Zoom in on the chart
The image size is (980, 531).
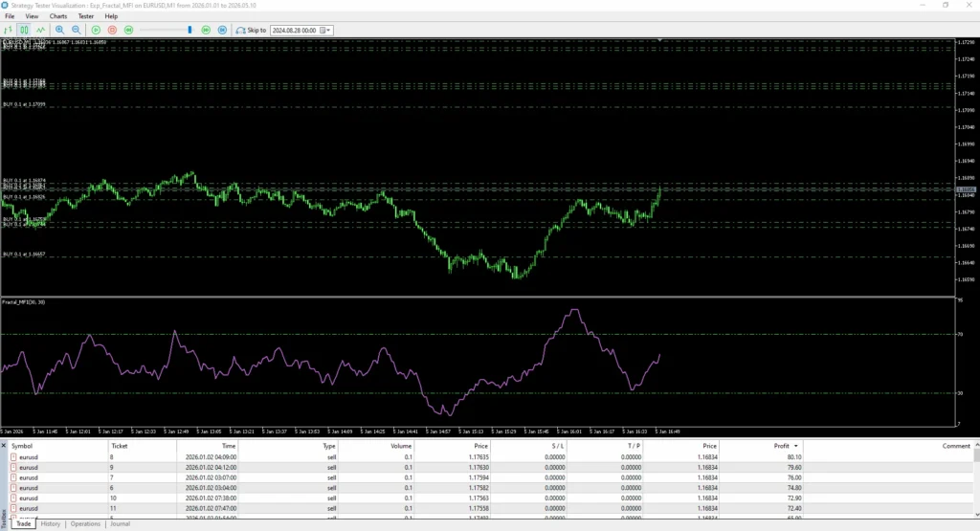60,30
